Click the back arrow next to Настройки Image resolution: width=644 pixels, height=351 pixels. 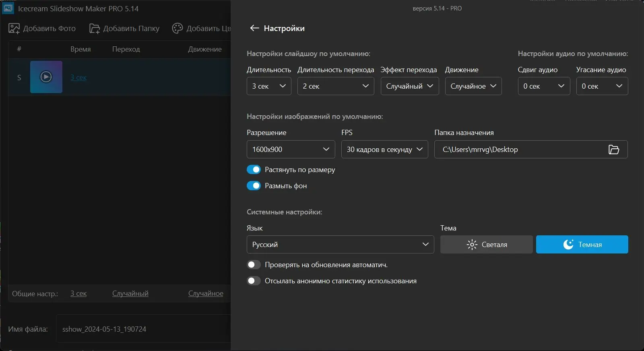pos(254,28)
